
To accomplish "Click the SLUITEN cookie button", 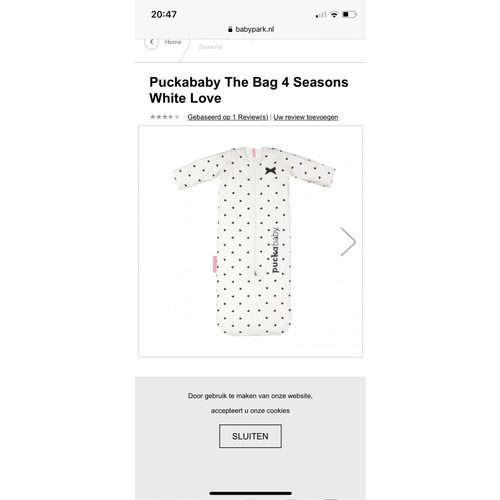I will coord(250,436).
